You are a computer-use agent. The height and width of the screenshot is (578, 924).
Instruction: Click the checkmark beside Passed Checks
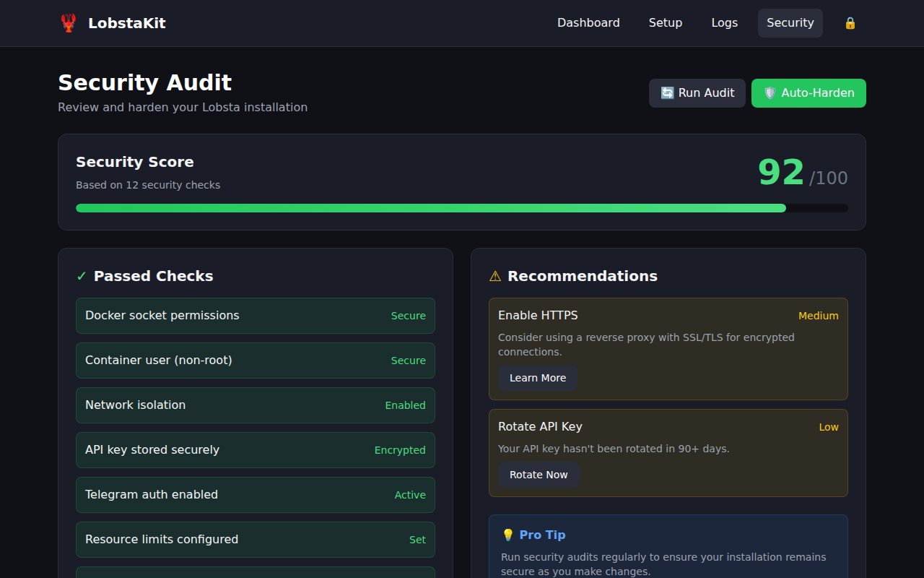pyautogui.click(x=81, y=275)
